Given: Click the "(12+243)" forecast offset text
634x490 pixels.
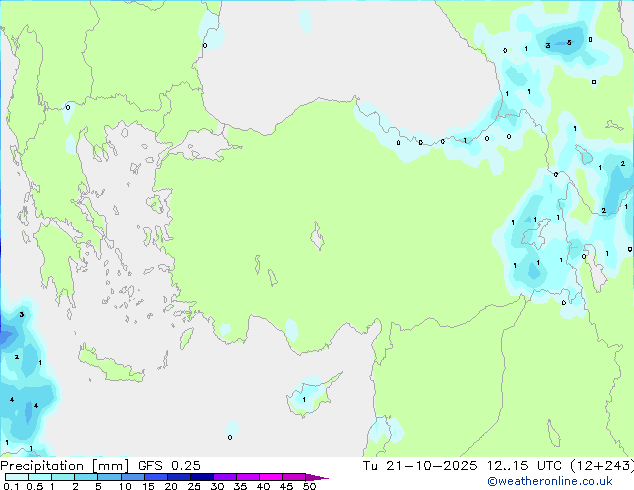Looking at the screenshot, I should tap(602, 466).
